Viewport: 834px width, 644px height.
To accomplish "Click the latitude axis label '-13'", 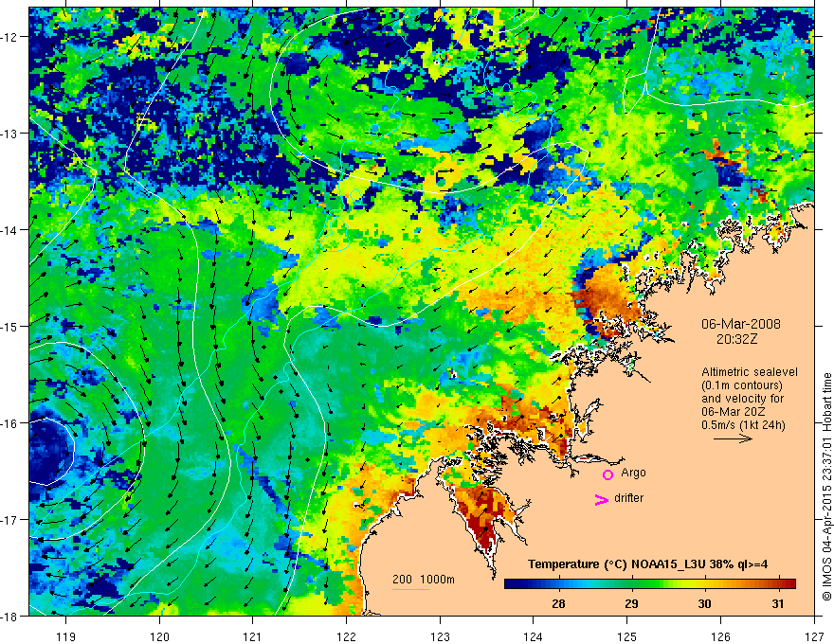I will (10, 134).
